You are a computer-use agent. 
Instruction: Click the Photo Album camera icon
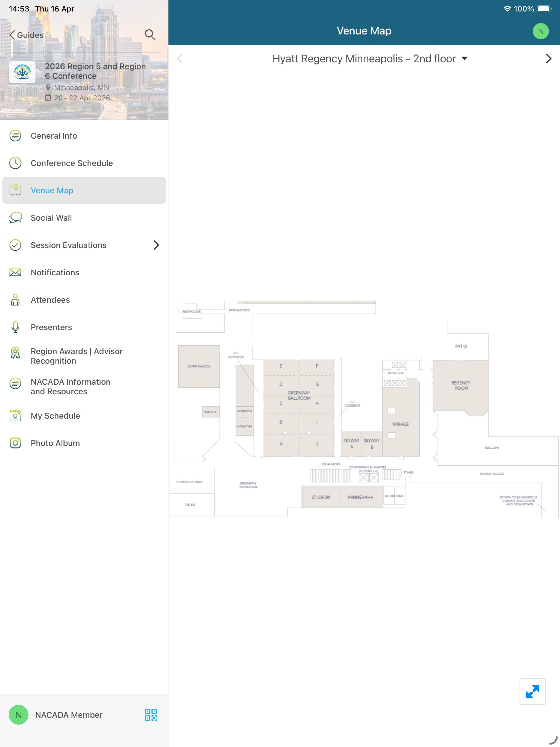pos(15,443)
